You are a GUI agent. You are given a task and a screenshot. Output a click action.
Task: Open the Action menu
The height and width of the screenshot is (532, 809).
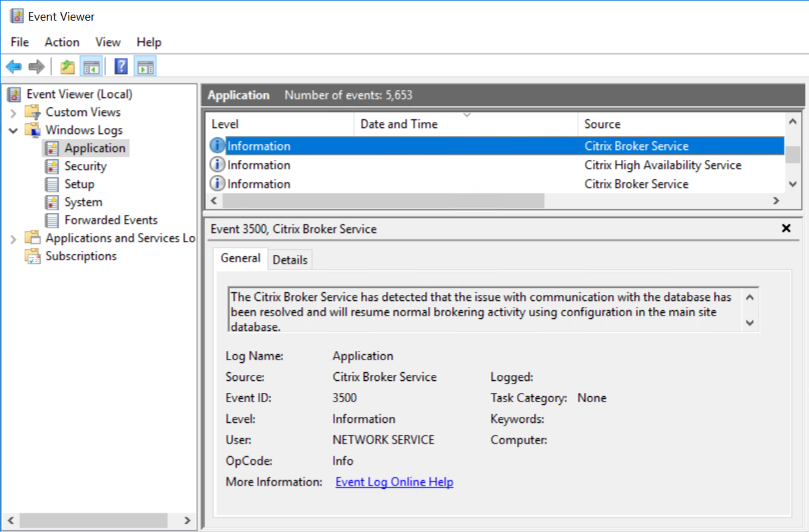[x=61, y=42]
